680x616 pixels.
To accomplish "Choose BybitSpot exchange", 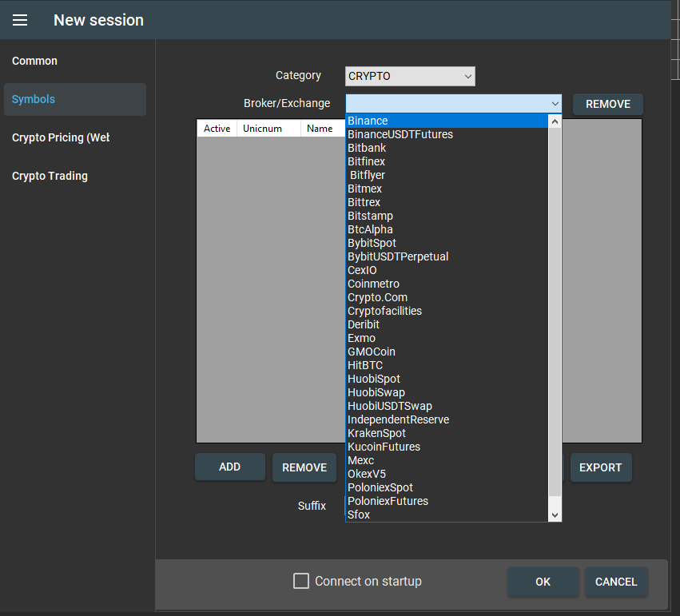I will pos(447,243).
